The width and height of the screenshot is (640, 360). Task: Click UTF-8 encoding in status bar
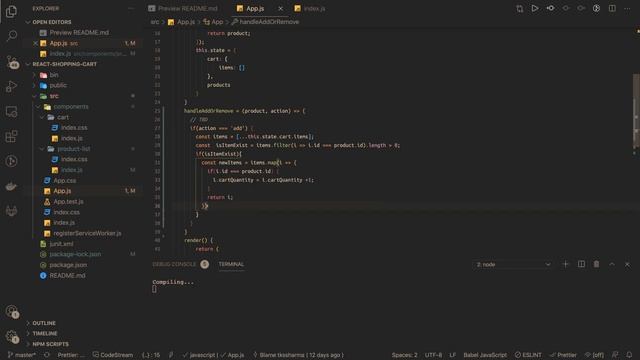coord(433,355)
